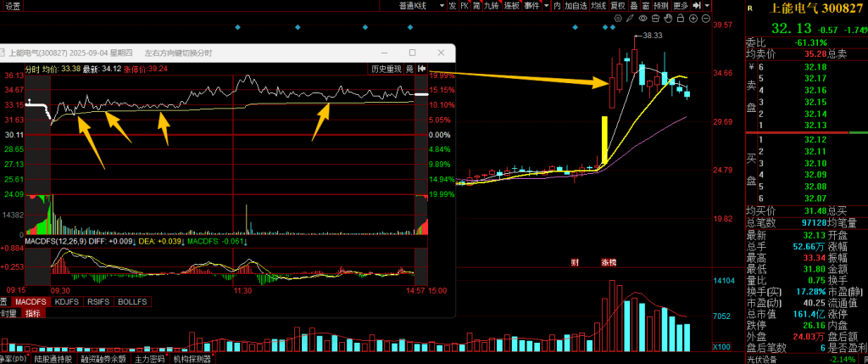This screenshot has width=868, height=364.
Task: Click the 亮 highlight icon in intraday popup
Action: pyautogui.click(x=409, y=69)
